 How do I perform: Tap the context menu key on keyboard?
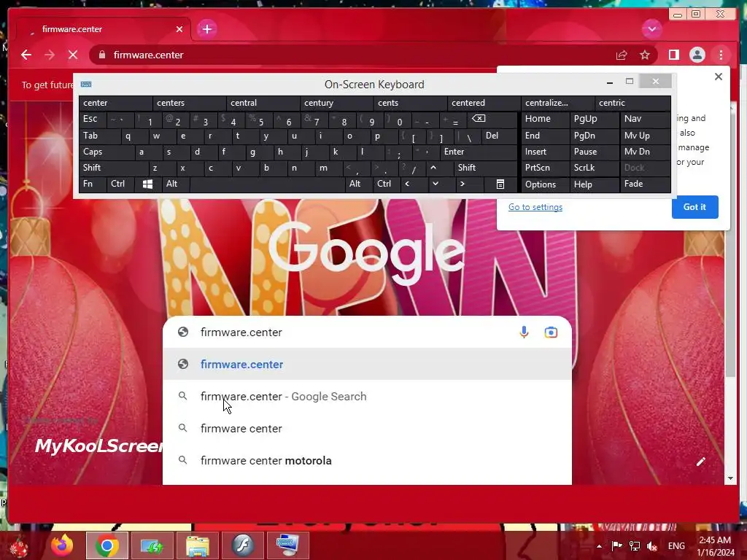coord(500,184)
